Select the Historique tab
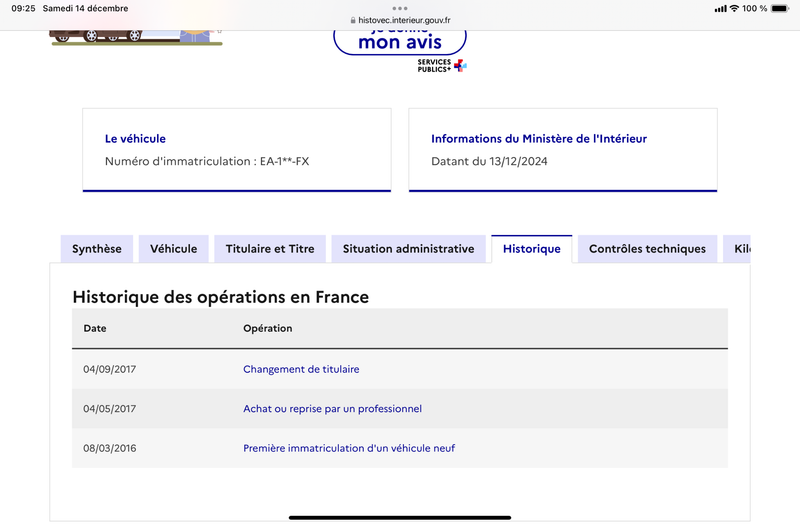This screenshot has width=800, height=525. coord(532,249)
